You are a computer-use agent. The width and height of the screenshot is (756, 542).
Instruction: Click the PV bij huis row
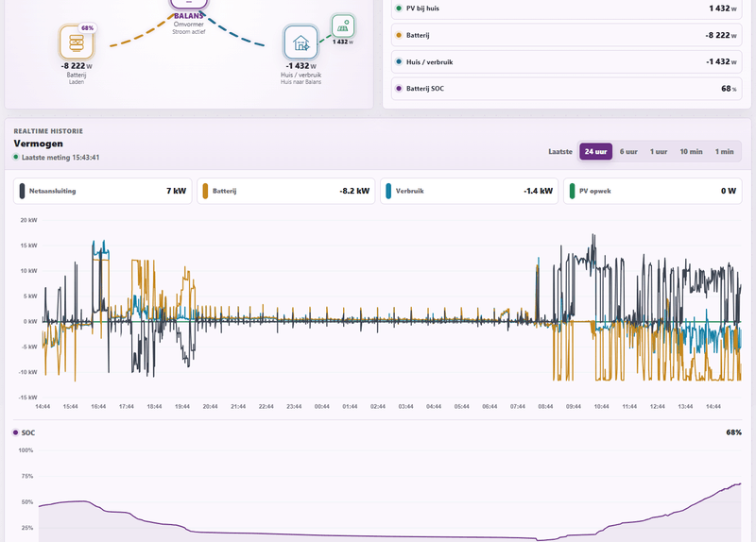click(x=566, y=9)
